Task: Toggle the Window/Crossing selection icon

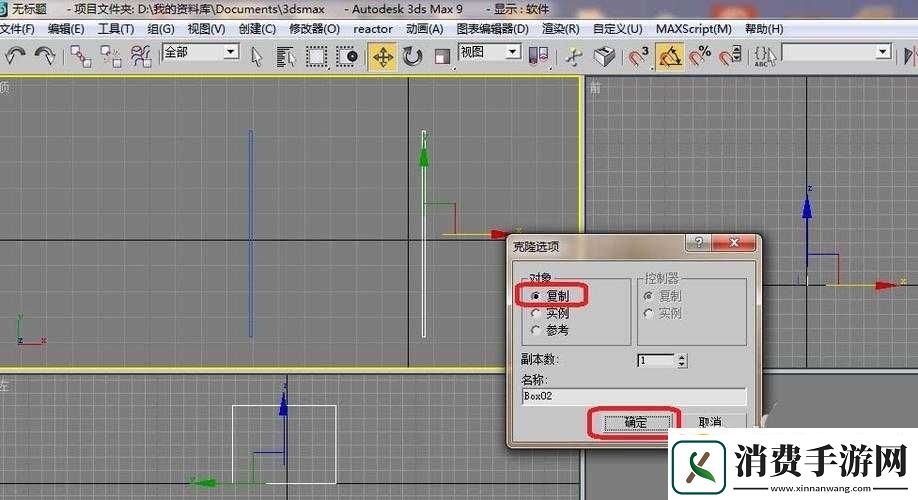Action: click(x=347, y=57)
